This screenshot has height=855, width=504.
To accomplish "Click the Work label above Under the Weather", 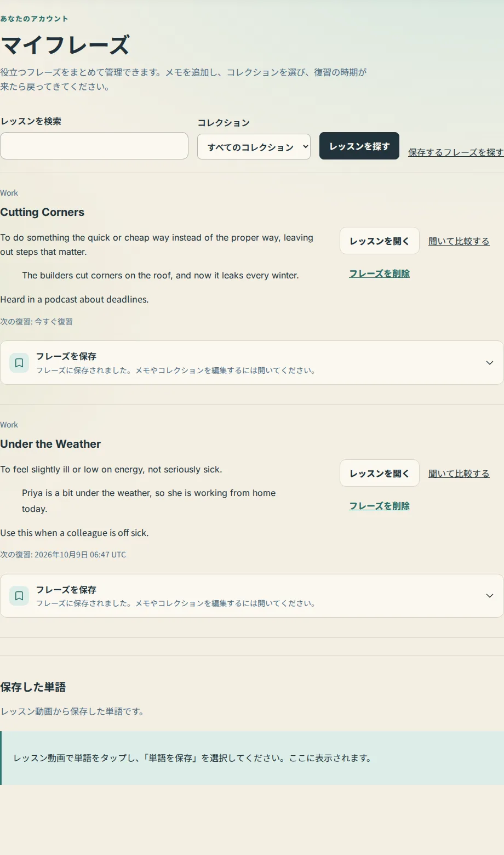I will pos(9,425).
